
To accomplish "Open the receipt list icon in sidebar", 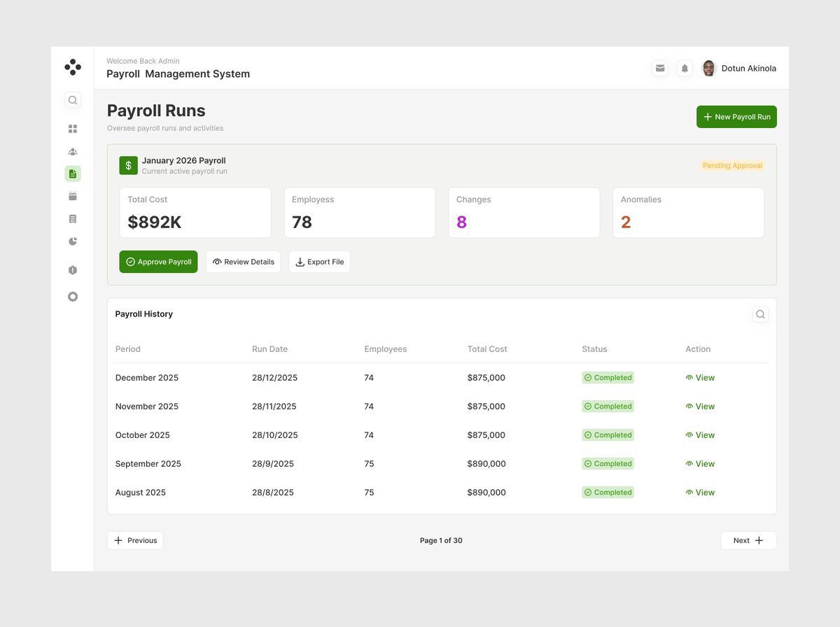I will (73, 219).
